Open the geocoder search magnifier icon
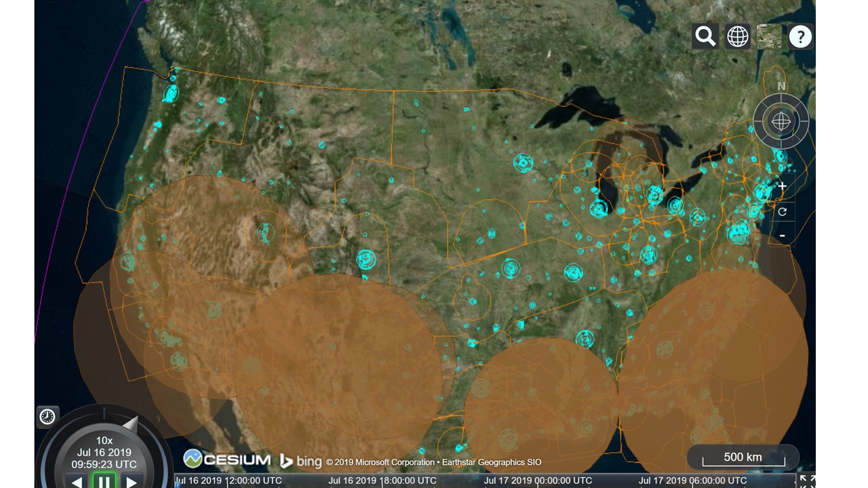Viewport: 868px width, 488px height. pos(705,37)
